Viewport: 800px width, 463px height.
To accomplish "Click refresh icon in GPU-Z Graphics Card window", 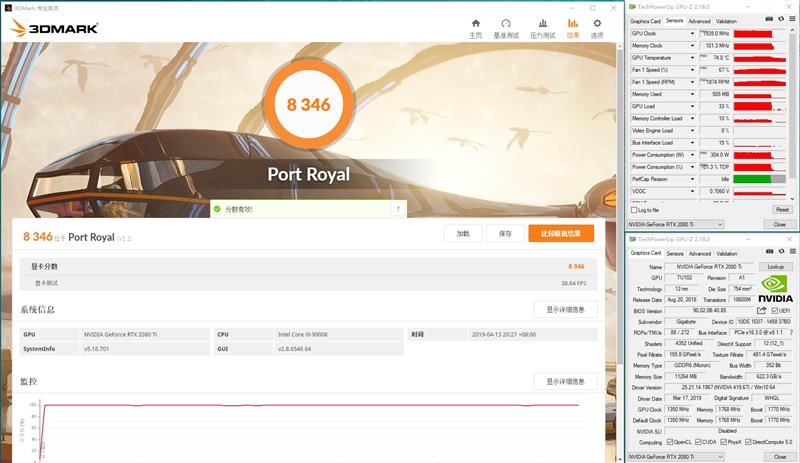I will [x=781, y=251].
